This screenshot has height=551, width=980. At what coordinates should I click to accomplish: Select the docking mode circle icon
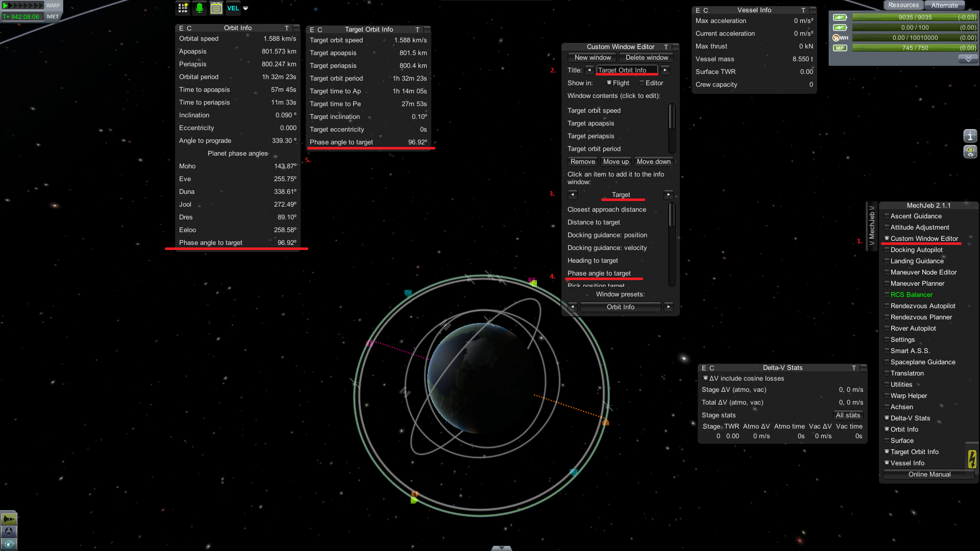[x=9, y=531]
